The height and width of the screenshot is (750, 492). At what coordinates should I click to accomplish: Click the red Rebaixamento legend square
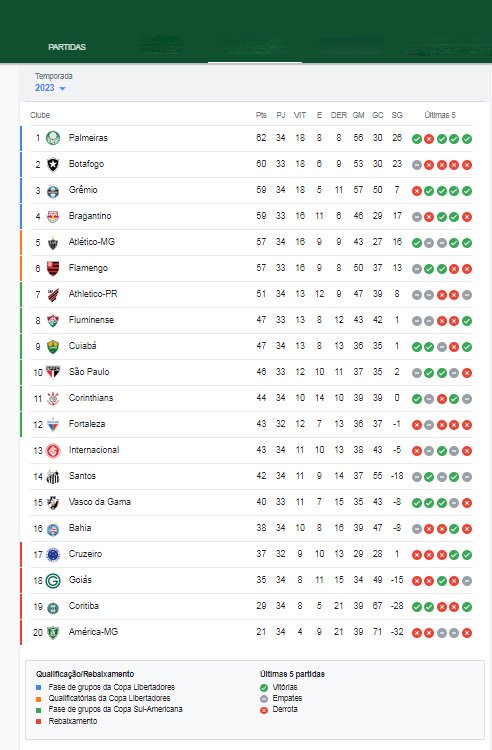point(39,721)
